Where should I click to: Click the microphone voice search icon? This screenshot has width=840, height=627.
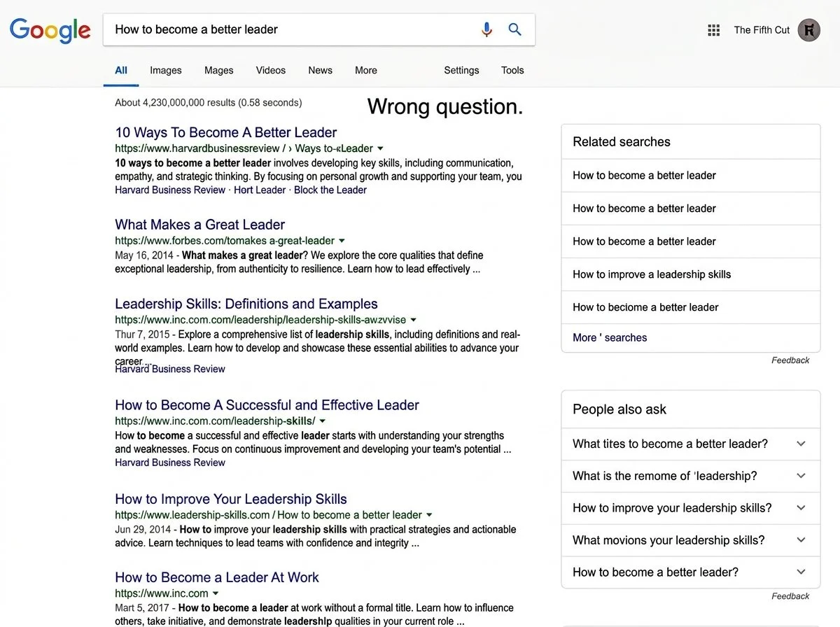click(487, 29)
